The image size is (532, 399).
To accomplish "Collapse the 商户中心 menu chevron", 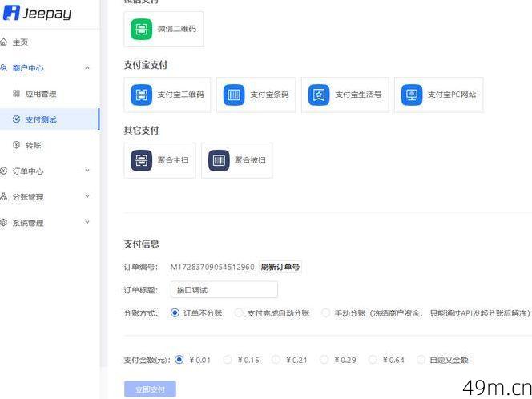I will pyautogui.click(x=87, y=67).
